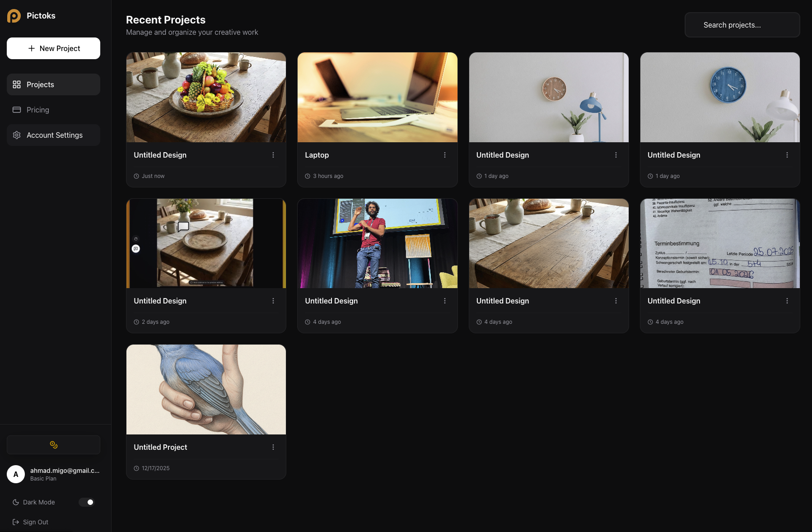Click the card icon next to Pricing

17,109
